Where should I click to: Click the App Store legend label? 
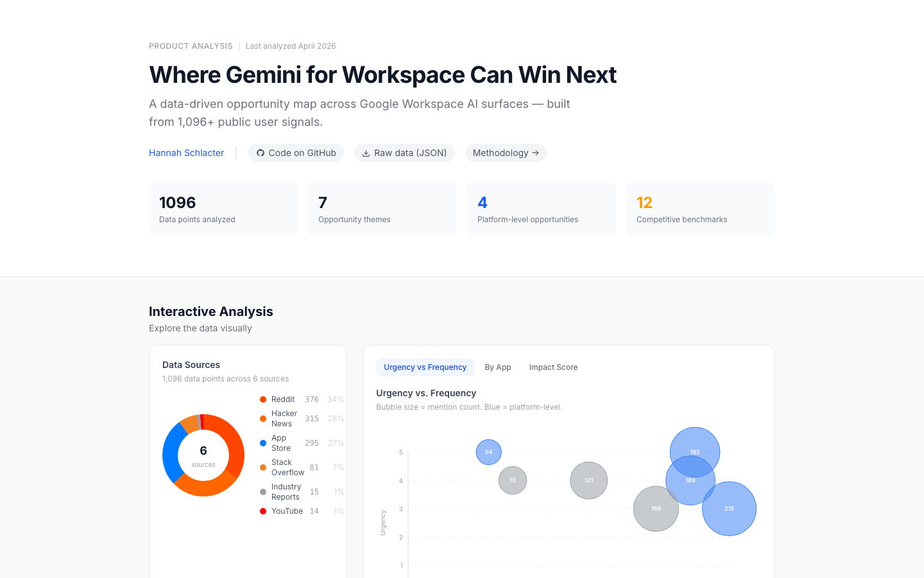281,443
